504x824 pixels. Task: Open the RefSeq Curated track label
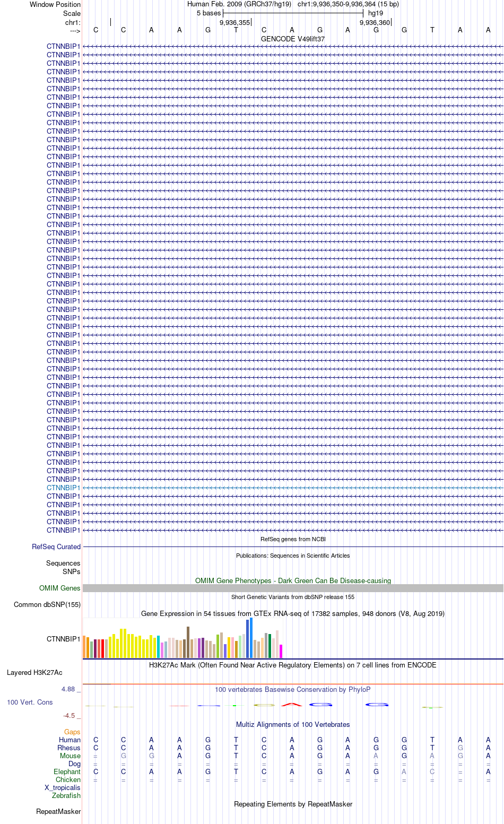pos(56,547)
